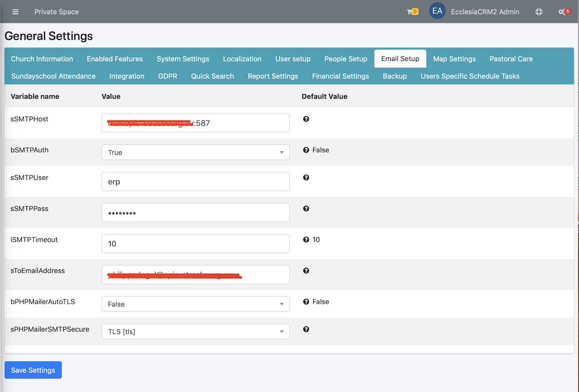The height and width of the screenshot is (392, 579).
Task: Select the Backup tab
Action: pyautogui.click(x=395, y=76)
